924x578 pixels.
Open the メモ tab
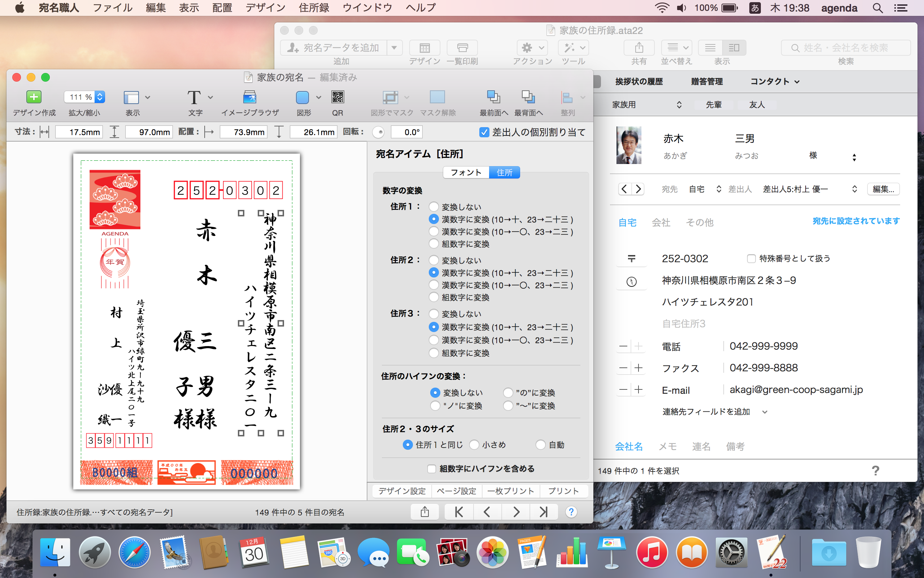coord(668,447)
